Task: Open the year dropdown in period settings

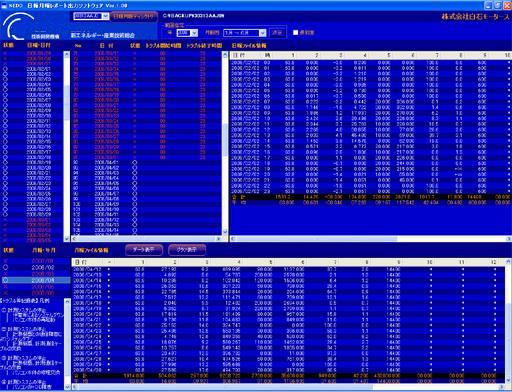Action: [194, 33]
